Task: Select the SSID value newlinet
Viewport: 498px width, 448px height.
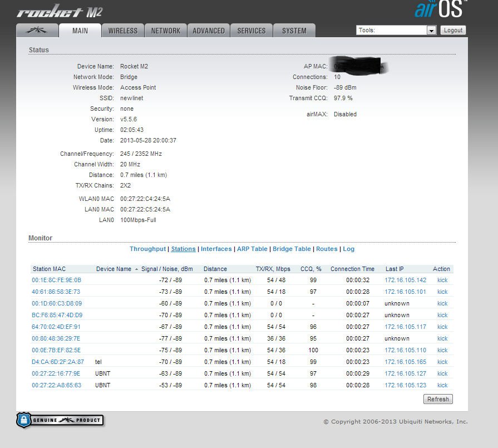Action: pyautogui.click(x=131, y=98)
